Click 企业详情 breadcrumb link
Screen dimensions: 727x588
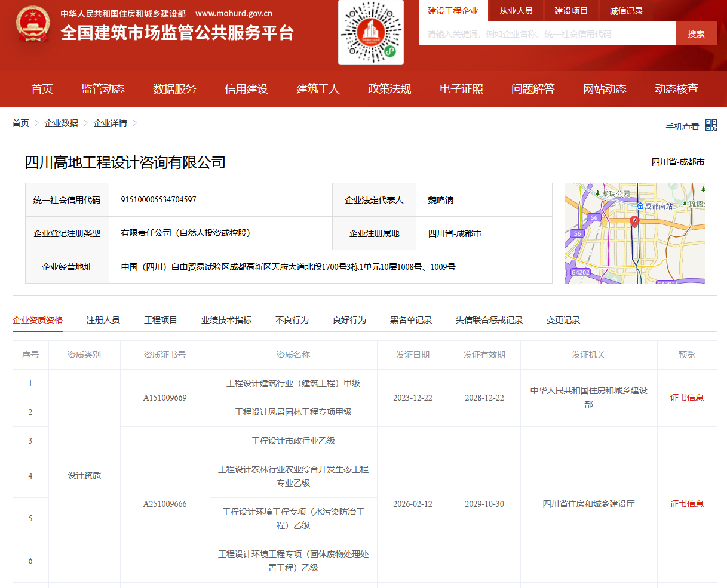110,123
